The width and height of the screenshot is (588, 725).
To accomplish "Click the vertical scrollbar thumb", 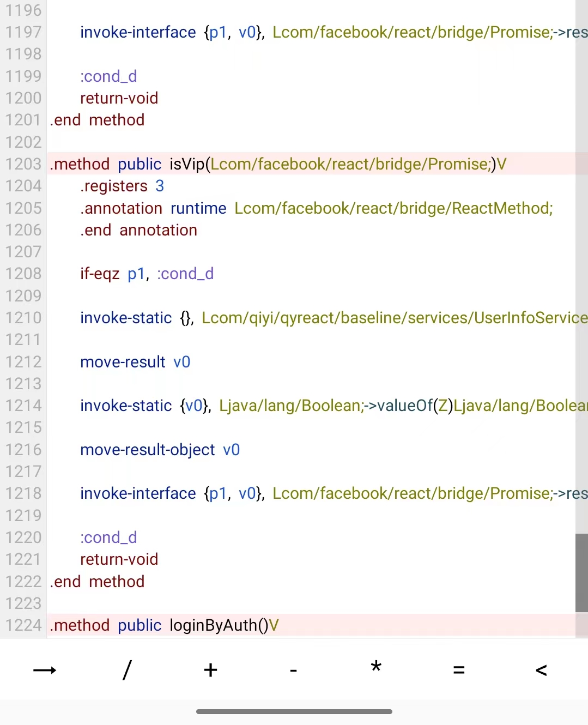I will pos(581,572).
